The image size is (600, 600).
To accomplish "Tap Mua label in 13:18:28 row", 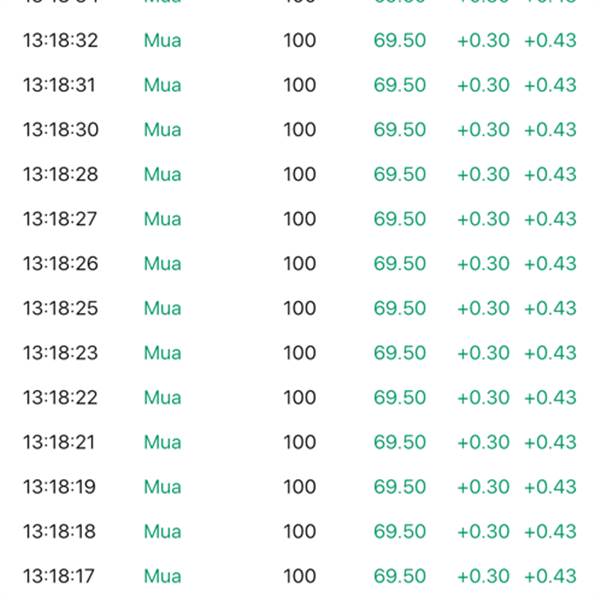I will point(162,174).
